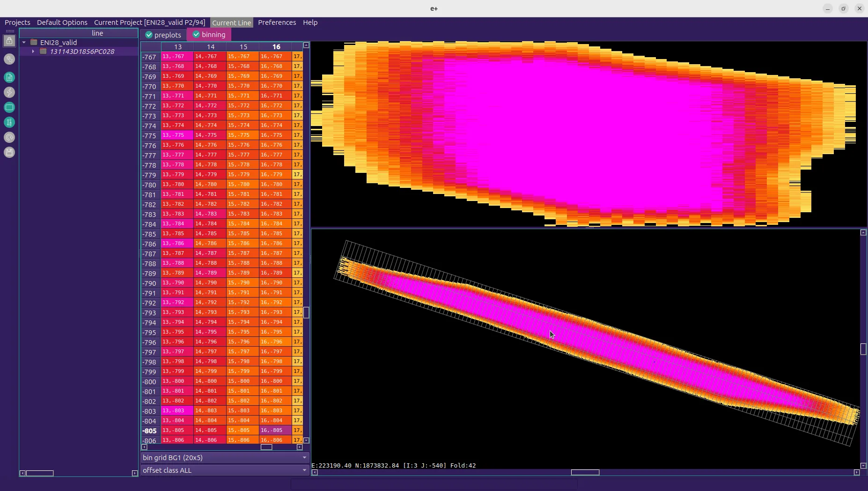Open the document report icon
This screenshot has width=868, height=491.
(9, 77)
